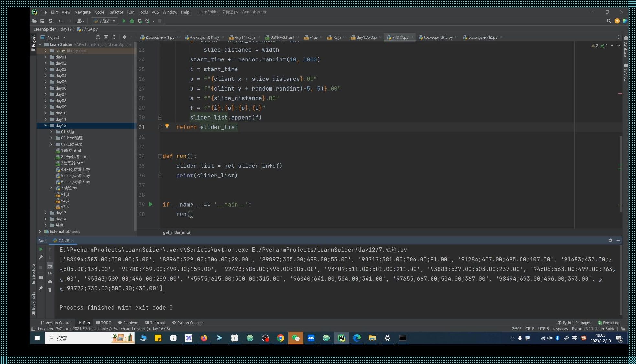Click Scroll to End in the Run panel

(x=50, y=274)
